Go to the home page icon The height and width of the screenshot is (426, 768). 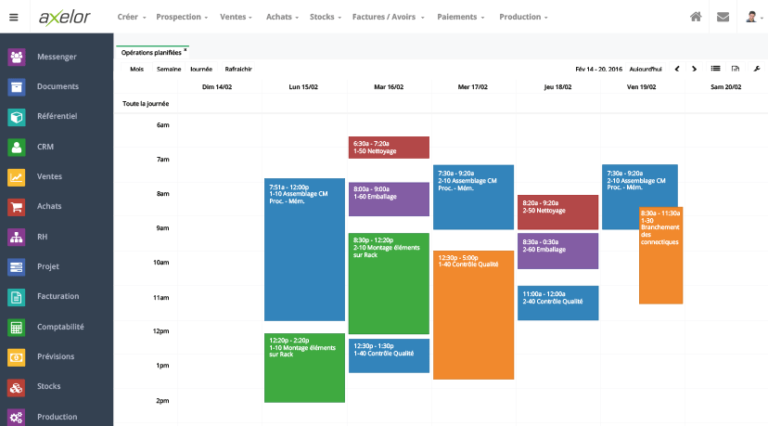pyautogui.click(x=696, y=17)
